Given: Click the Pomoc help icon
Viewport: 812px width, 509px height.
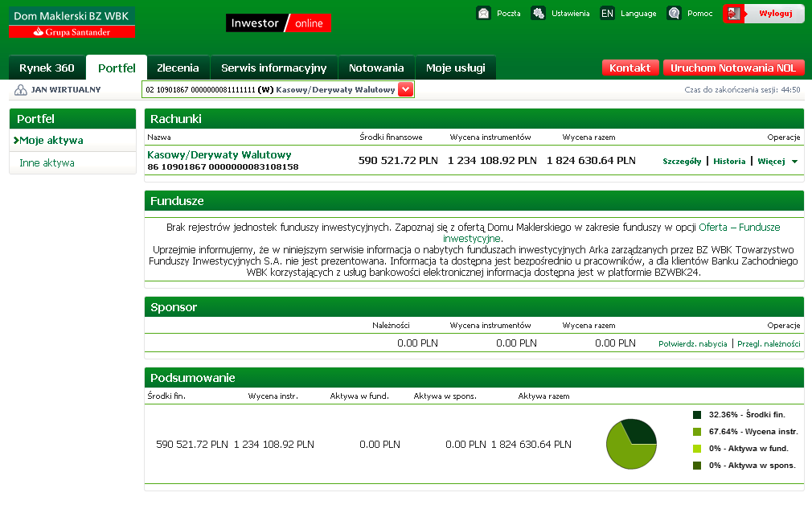Looking at the screenshot, I should tap(674, 14).
